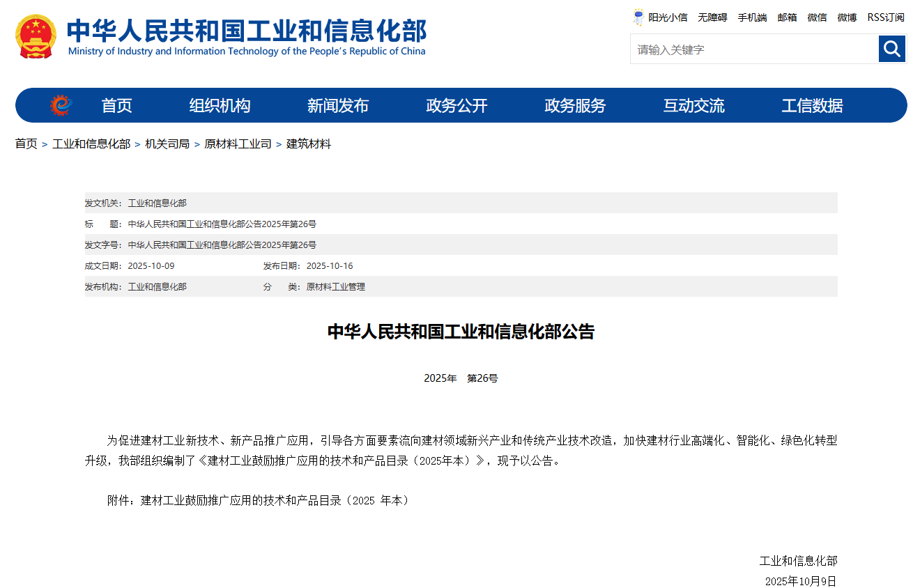Viewport: 913px width, 588px height.
Task: Open the 建材工业鼓励推广应用 catalog attachment
Action: point(275,500)
